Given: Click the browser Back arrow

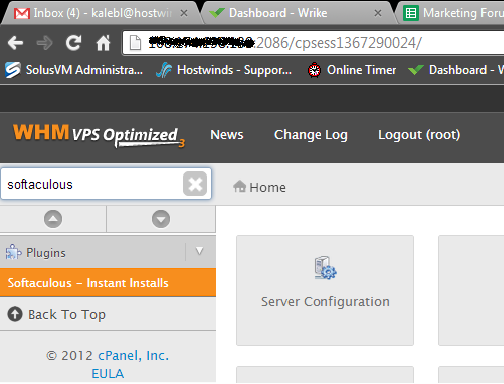Looking at the screenshot, I should (15, 43).
